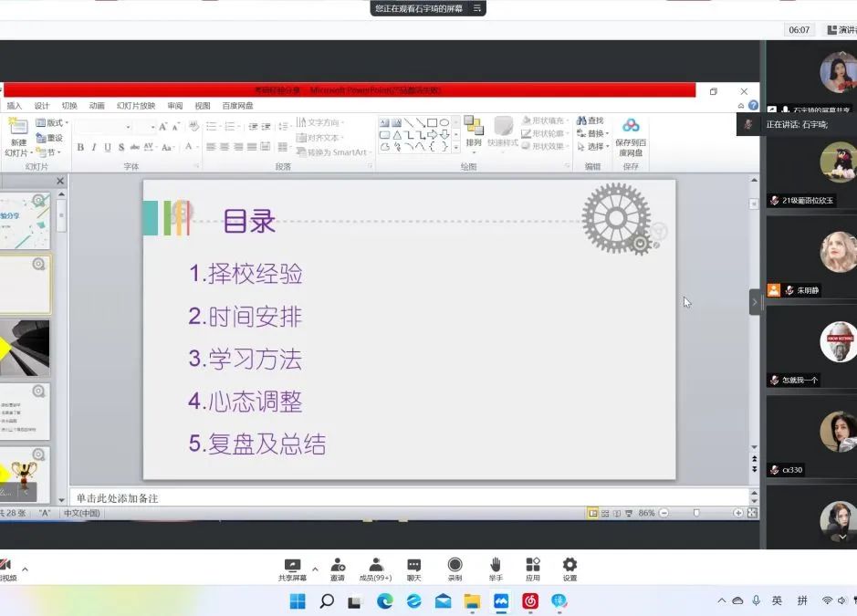Toggle italic formatting
Viewport: 857px width, 616px height.
tap(94, 147)
